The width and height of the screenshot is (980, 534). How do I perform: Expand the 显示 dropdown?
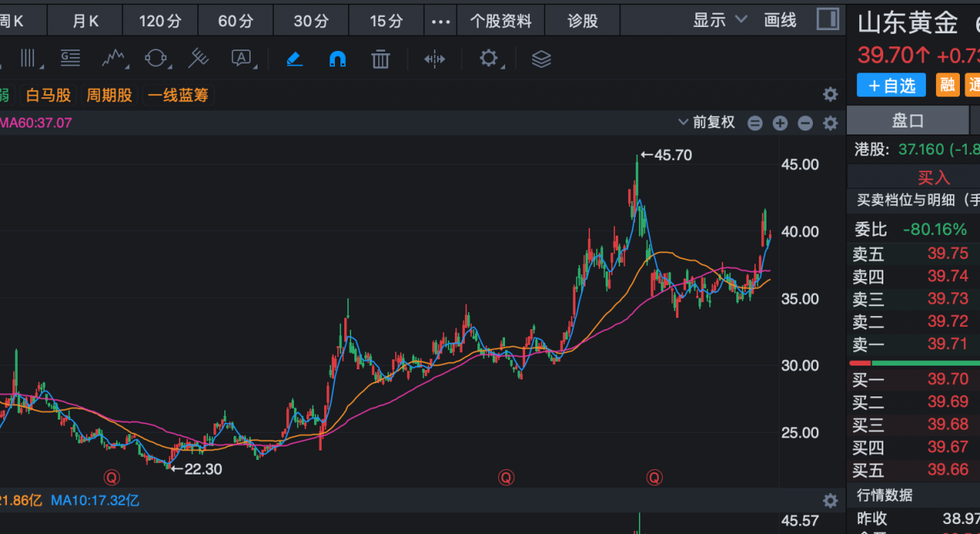pos(719,21)
